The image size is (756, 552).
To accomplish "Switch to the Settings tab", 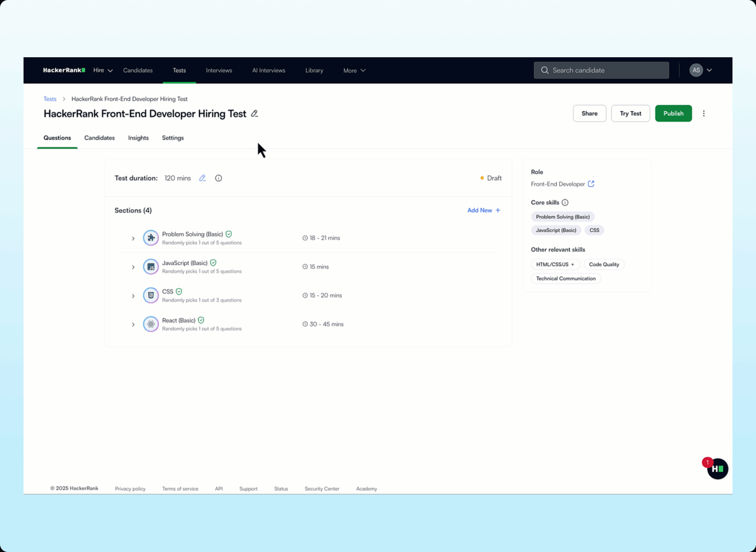I will (173, 138).
